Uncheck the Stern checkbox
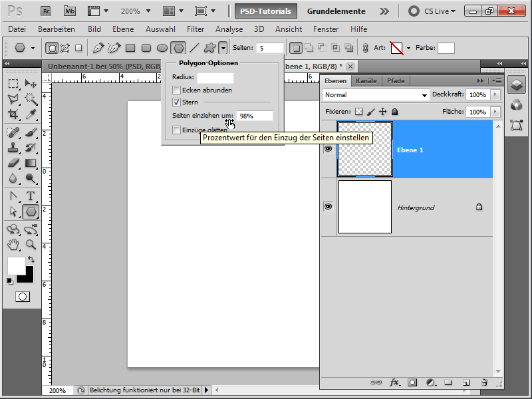Image resolution: width=532 pixels, height=399 pixels. (176, 102)
